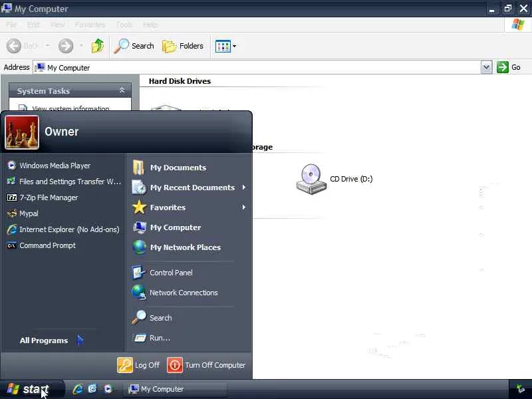Launch Internet Explorer from Quick Launch

point(78,389)
